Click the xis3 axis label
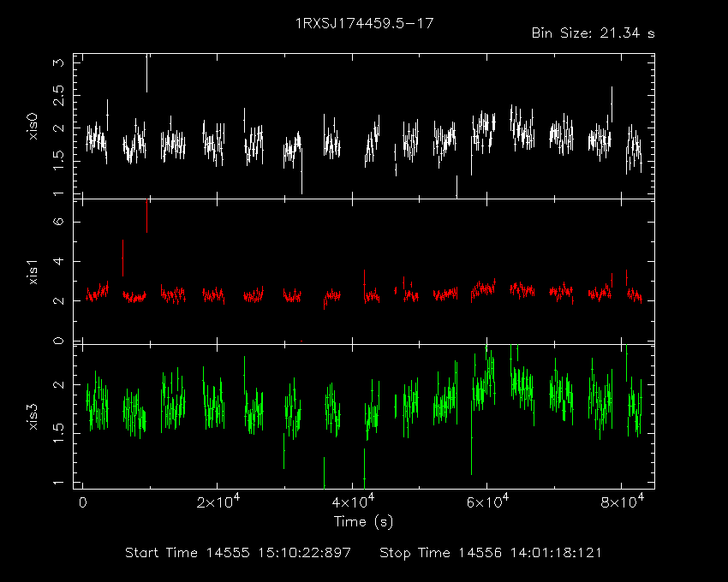The width and height of the screenshot is (728, 582). [x=33, y=417]
